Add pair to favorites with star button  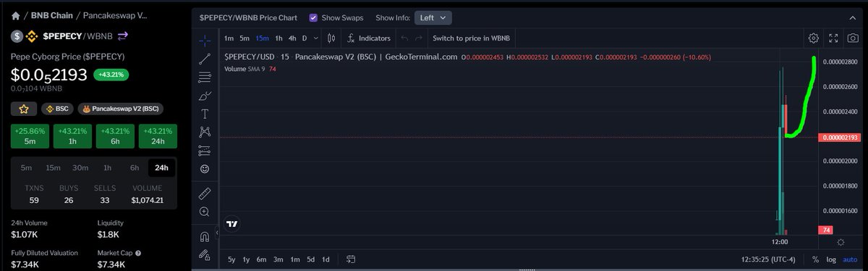pos(23,109)
